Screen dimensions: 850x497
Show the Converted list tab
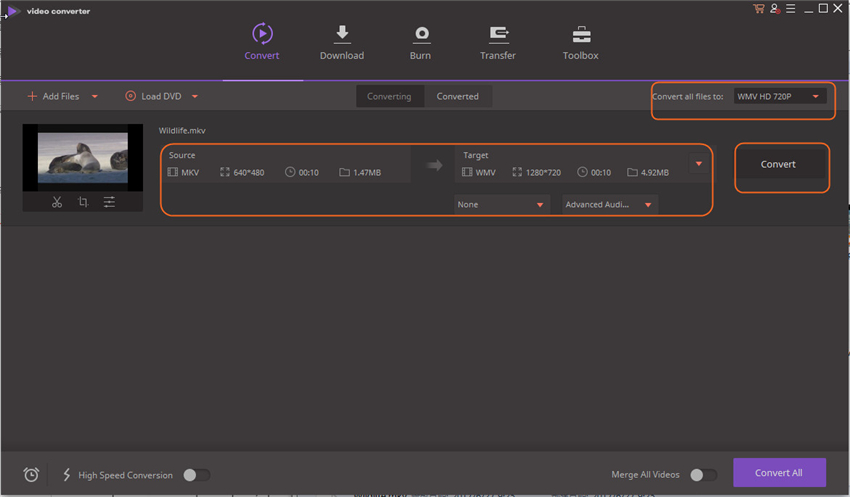pyautogui.click(x=458, y=96)
